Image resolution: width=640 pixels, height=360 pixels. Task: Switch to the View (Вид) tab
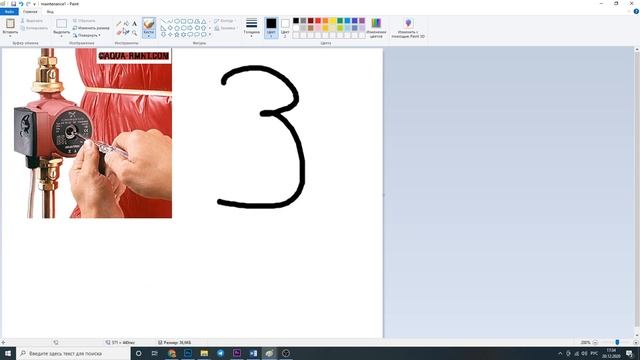click(50, 11)
